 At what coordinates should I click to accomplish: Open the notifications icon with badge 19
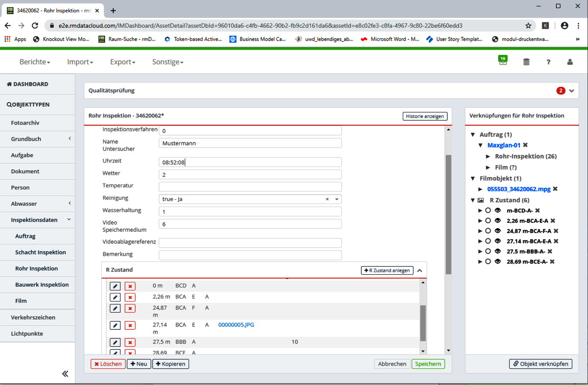click(503, 62)
